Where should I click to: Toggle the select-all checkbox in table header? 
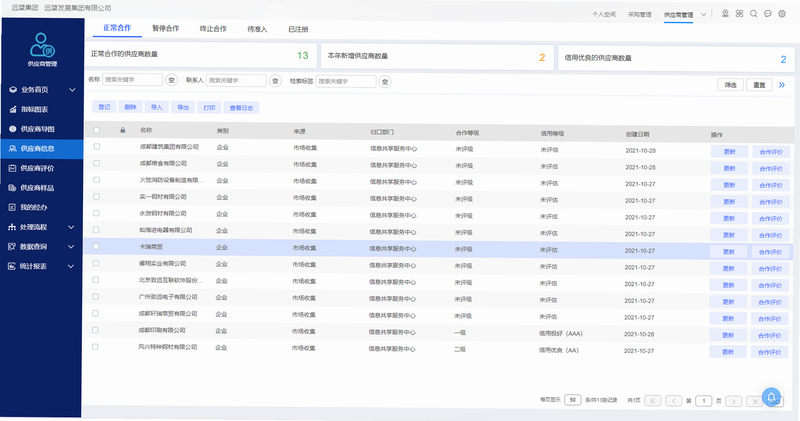coord(96,130)
